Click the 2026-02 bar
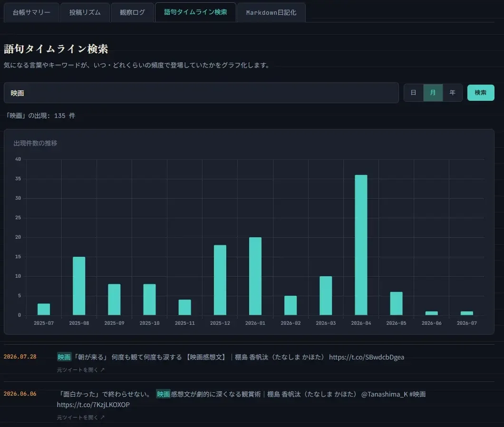 click(291, 305)
